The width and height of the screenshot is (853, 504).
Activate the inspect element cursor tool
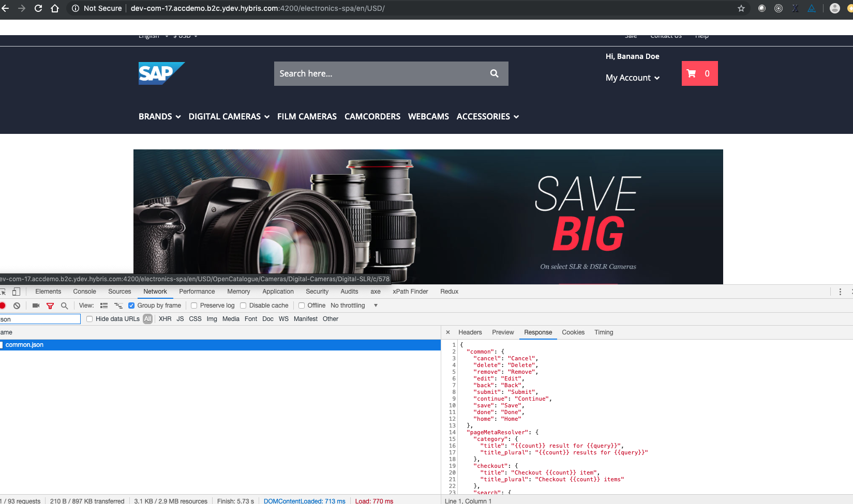click(4, 292)
